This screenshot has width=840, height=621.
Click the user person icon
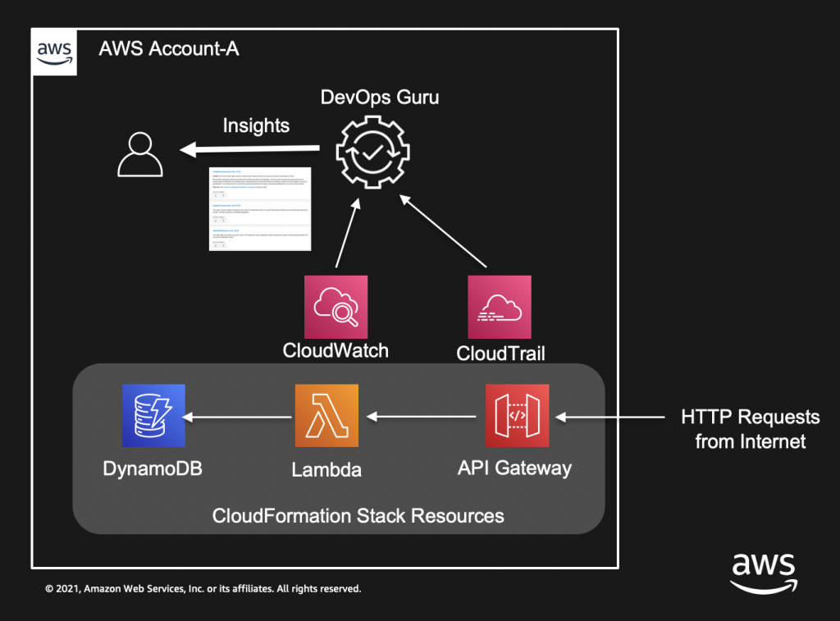coord(140,154)
